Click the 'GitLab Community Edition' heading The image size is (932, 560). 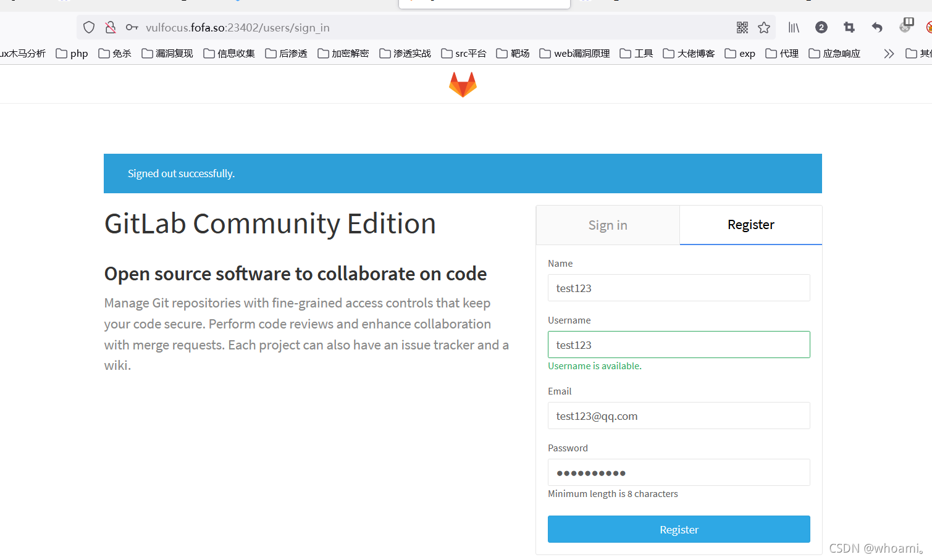coord(270,224)
